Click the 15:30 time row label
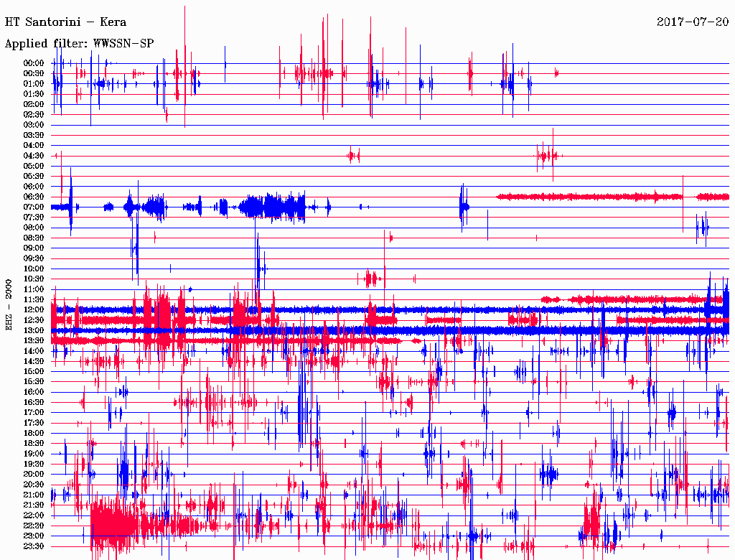Viewport: 735px width, 560px height. pyautogui.click(x=34, y=382)
